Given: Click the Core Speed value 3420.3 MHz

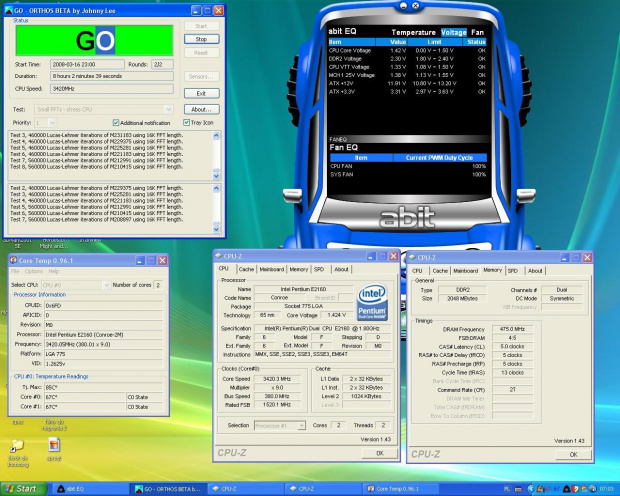Looking at the screenshot, I should coord(277,379).
